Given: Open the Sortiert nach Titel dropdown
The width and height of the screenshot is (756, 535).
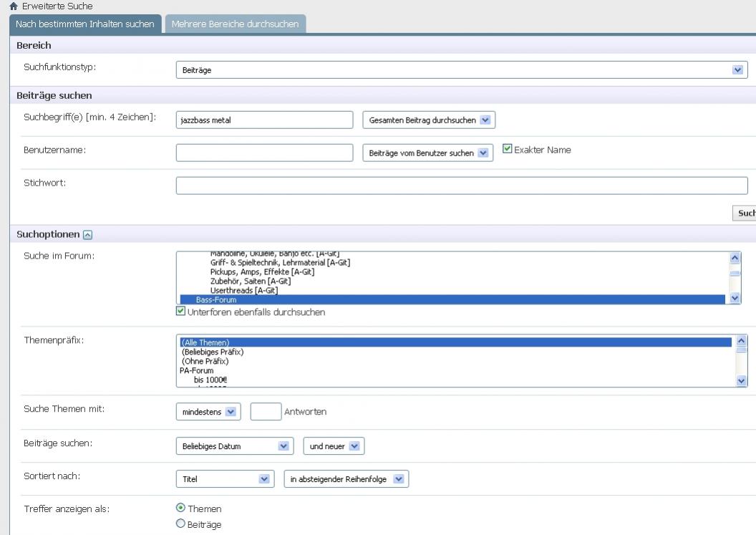Looking at the screenshot, I should pos(226,479).
